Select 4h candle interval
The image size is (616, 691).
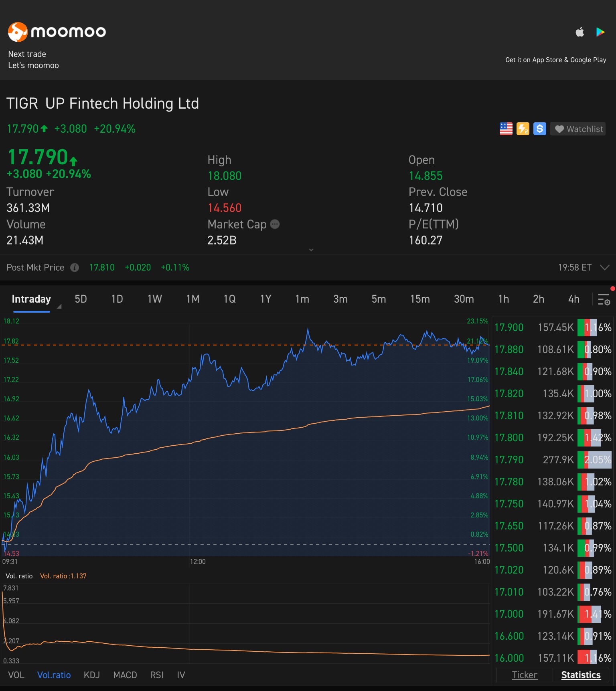point(574,299)
